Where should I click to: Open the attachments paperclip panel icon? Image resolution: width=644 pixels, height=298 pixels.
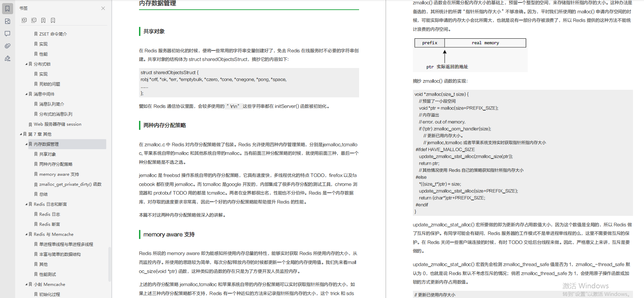pyautogui.click(x=7, y=46)
